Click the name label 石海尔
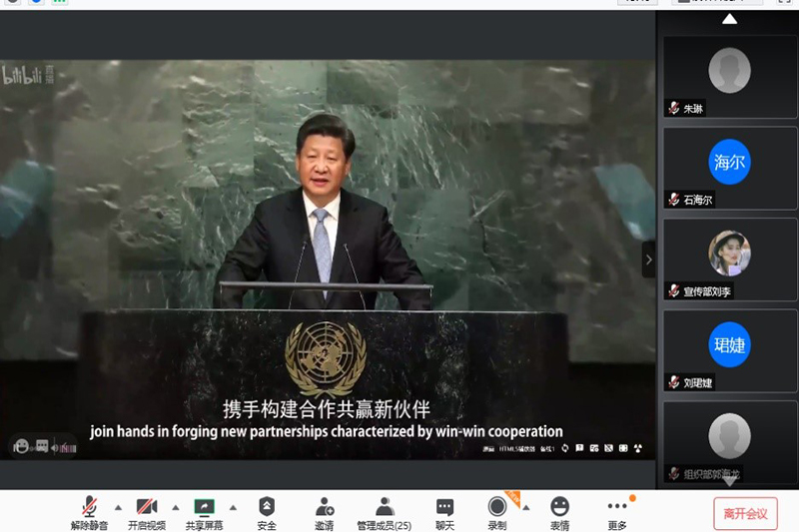799x532 pixels. (697, 200)
